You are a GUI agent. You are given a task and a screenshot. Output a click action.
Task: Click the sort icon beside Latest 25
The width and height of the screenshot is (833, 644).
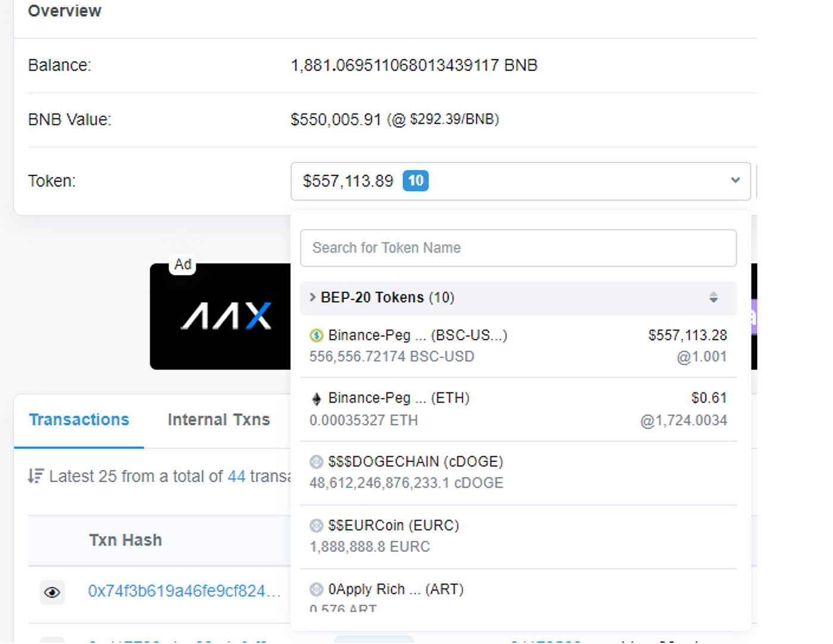pos(36,476)
